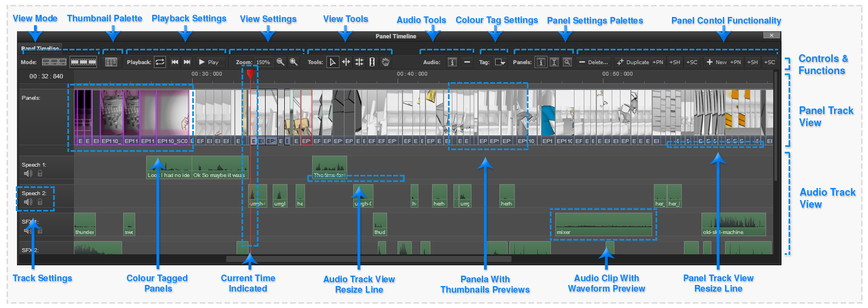Select the arrow selection tool
Viewport: 868px width, 308px height.
[332, 62]
